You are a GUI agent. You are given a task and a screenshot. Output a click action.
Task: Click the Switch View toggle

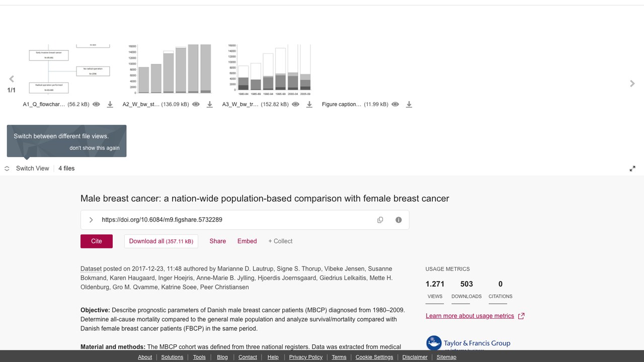point(27,168)
